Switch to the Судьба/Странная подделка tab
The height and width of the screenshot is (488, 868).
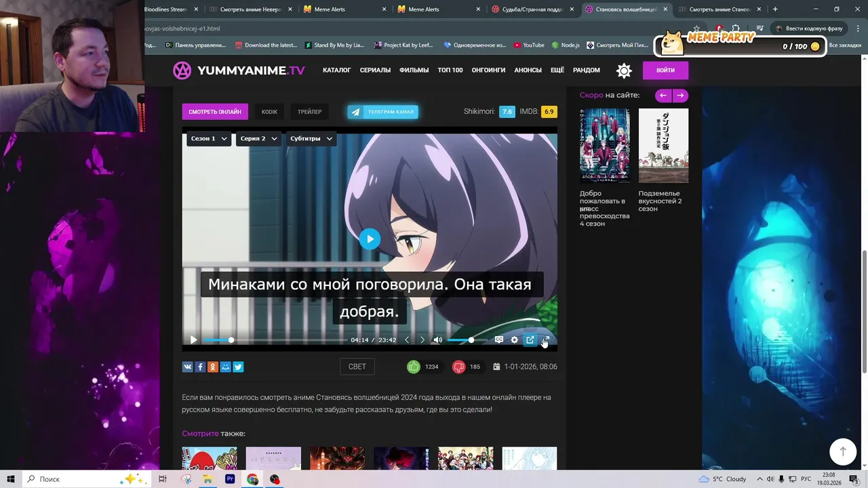click(x=531, y=9)
